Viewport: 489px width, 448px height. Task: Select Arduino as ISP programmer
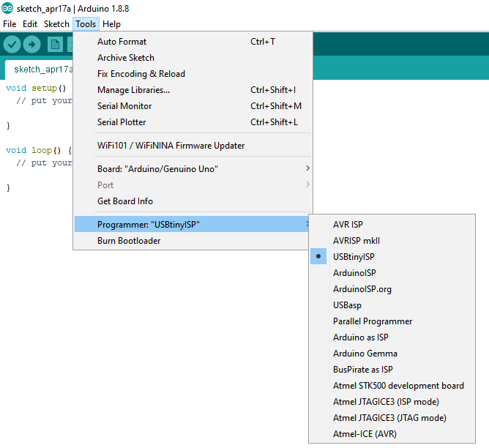392,337
